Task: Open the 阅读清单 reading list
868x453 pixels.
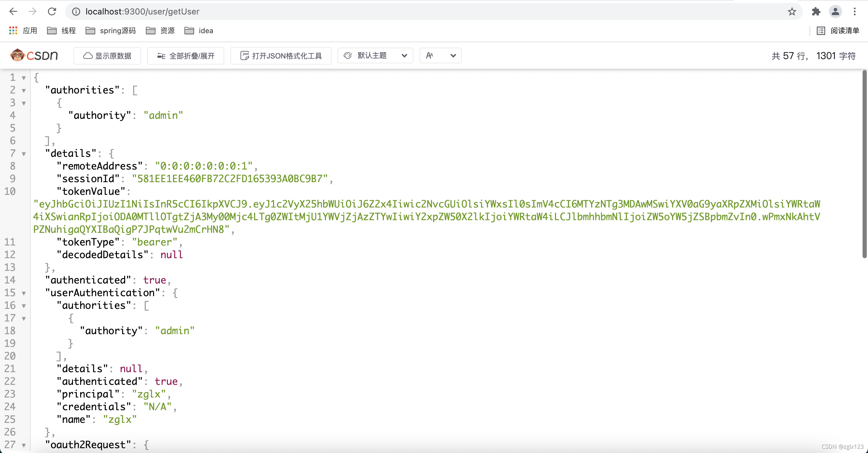Action: tap(838, 31)
